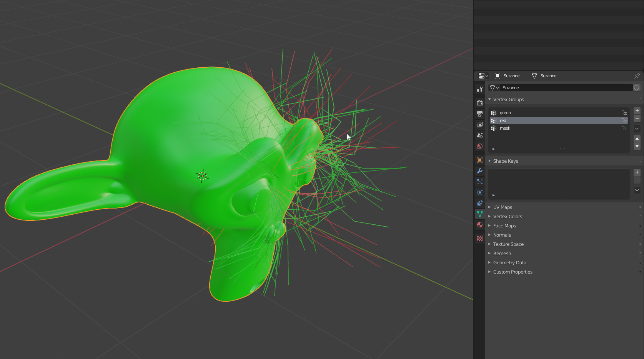
Task: Open the Shape Keys specials menu chevron
Action: coord(637,190)
